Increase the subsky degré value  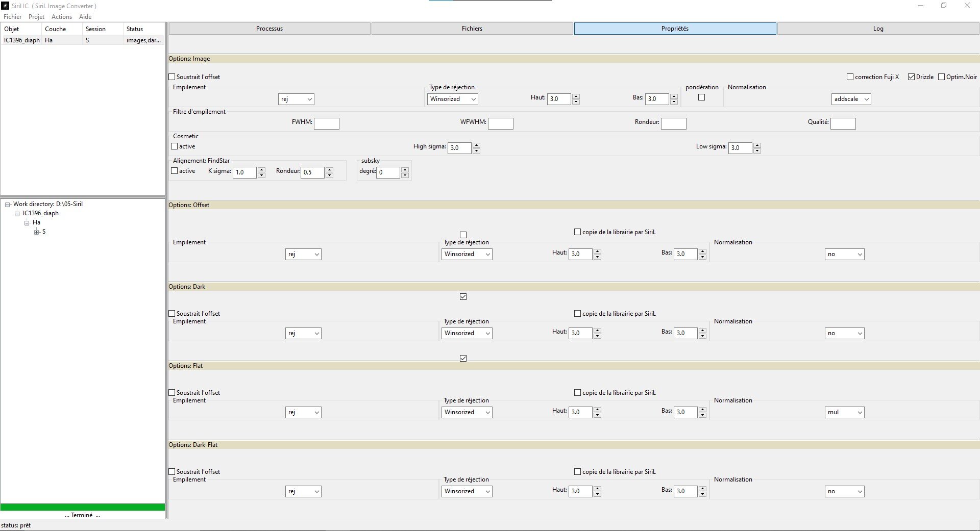click(x=405, y=170)
